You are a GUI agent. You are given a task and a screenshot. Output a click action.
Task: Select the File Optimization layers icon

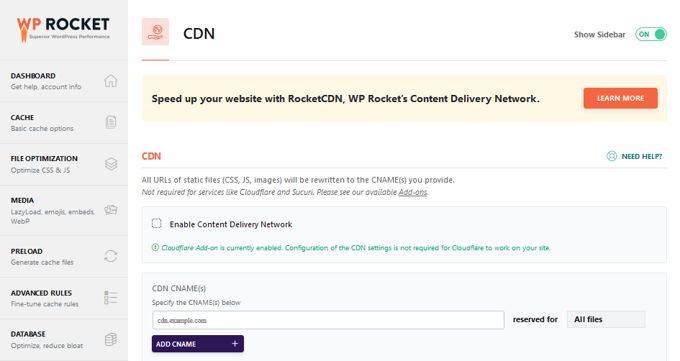click(x=111, y=164)
